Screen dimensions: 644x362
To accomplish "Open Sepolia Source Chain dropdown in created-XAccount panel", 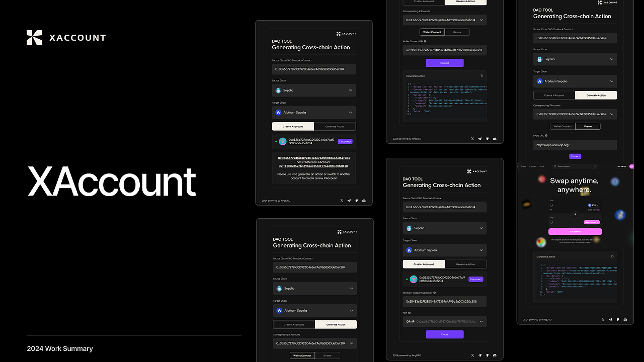I will [x=314, y=90].
